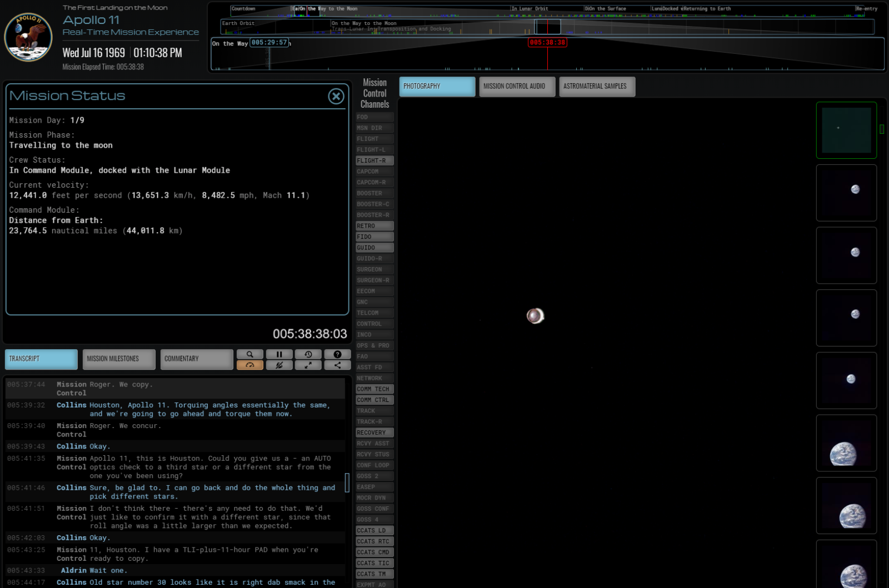The width and height of the screenshot is (889, 588).
Task: Select the TELCOM channel
Action: tap(374, 313)
